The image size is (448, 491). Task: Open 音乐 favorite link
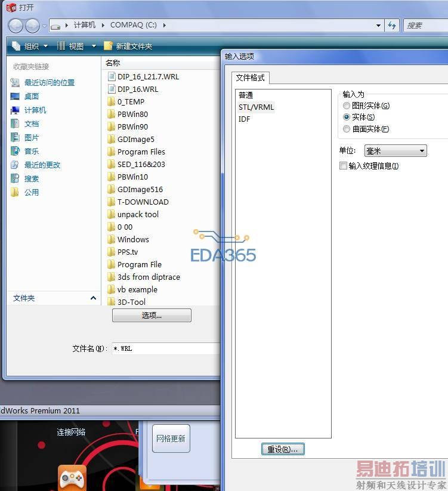tap(32, 152)
